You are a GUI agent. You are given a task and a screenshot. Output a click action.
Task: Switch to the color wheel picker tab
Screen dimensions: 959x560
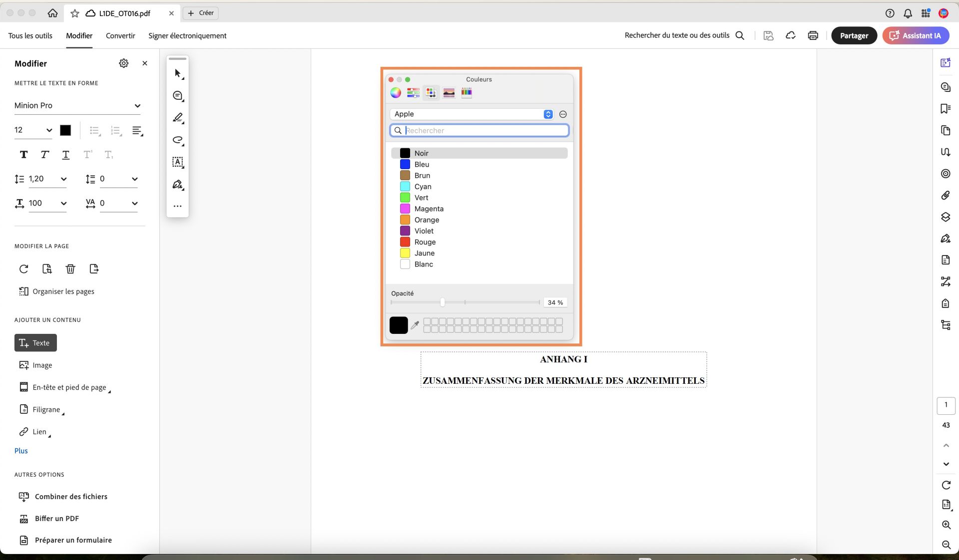395,92
